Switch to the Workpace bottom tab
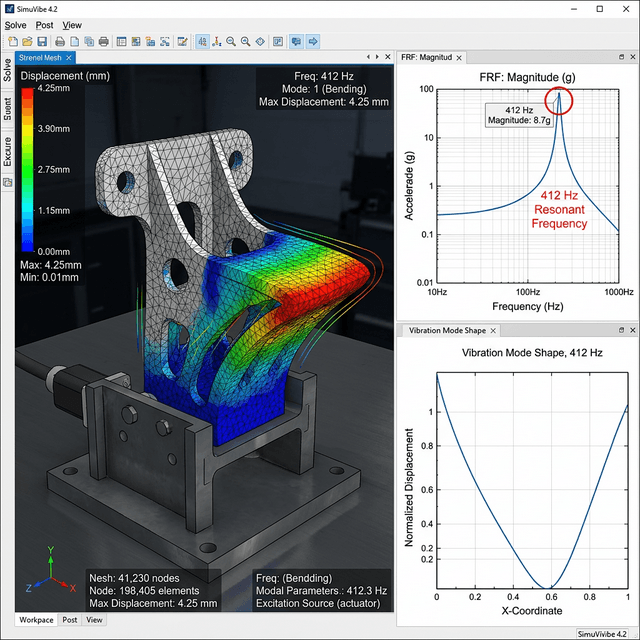Screen dimensions: 640x640 (36, 620)
